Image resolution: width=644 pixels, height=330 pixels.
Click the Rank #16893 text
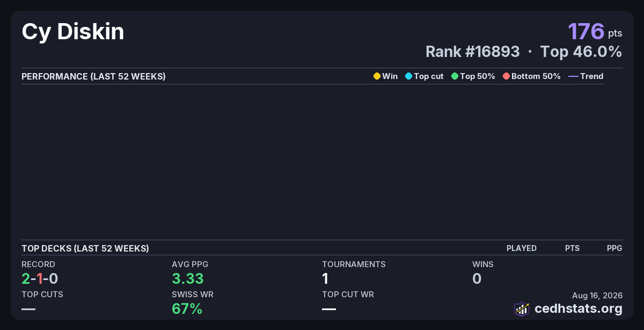[473, 52]
